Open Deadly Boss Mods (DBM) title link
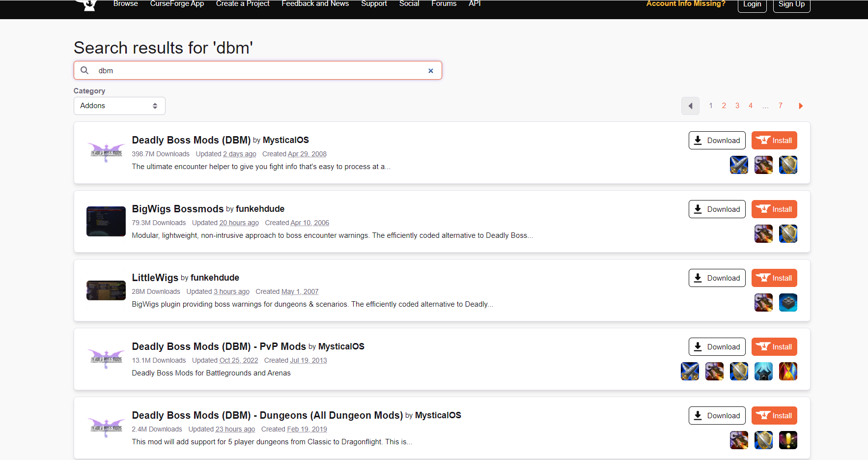The image size is (868, 460). [191, 140]
